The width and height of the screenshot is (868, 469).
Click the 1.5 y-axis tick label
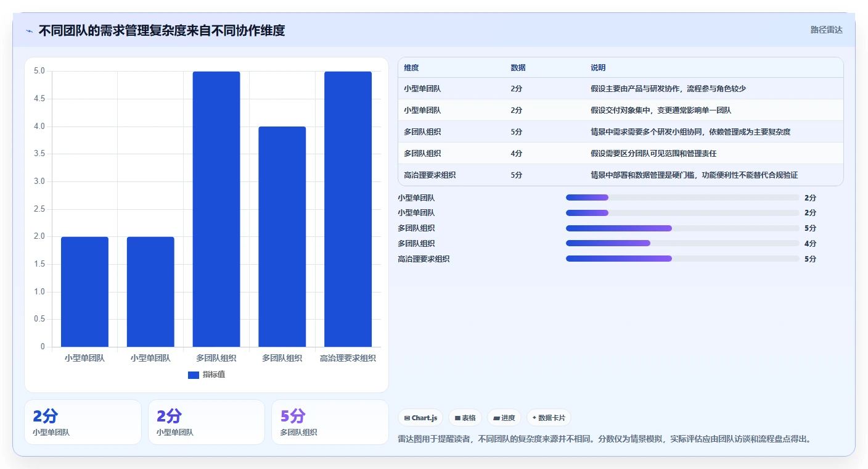pos(39,264)
